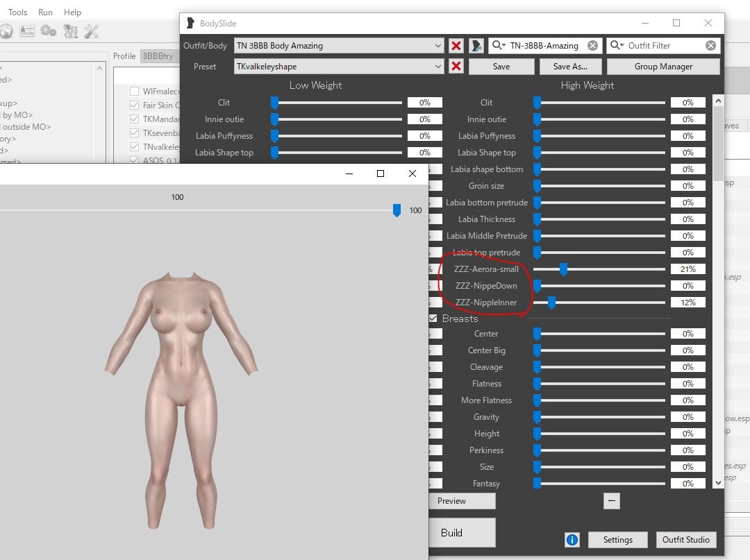
Task: Launch Outfit Studio
Action: pyautogui.click(x=686, y=539)
